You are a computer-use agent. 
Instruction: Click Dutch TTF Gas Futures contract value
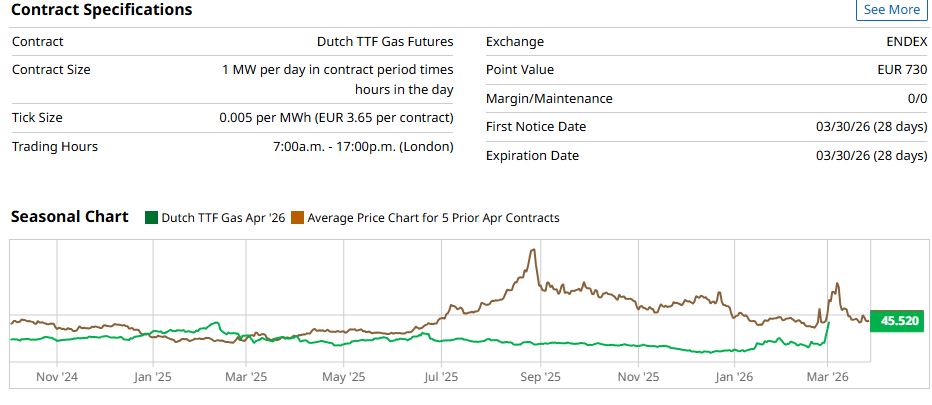[x=384, y=42]
